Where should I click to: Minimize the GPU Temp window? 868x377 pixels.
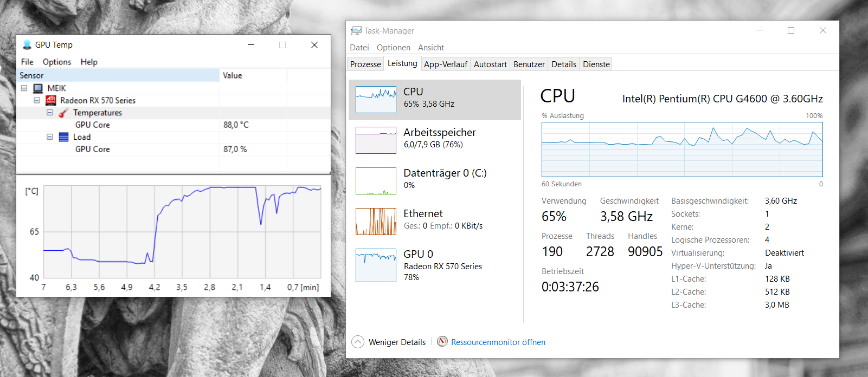click(251, 45)
